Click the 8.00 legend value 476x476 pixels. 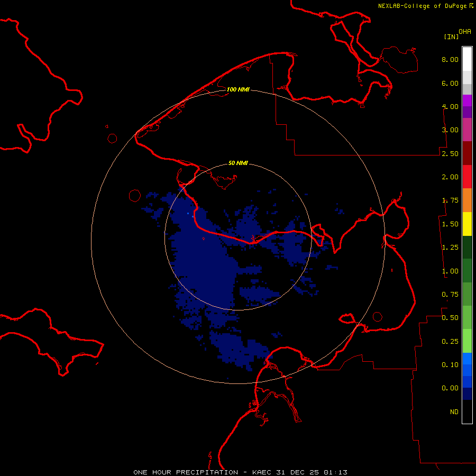(450, 59)
